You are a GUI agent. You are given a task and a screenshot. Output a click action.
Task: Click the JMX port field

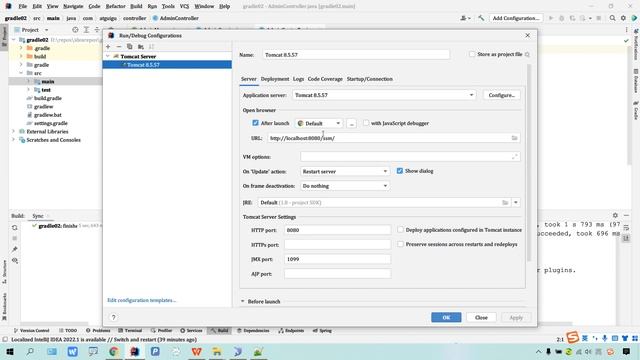click(338, 259)
